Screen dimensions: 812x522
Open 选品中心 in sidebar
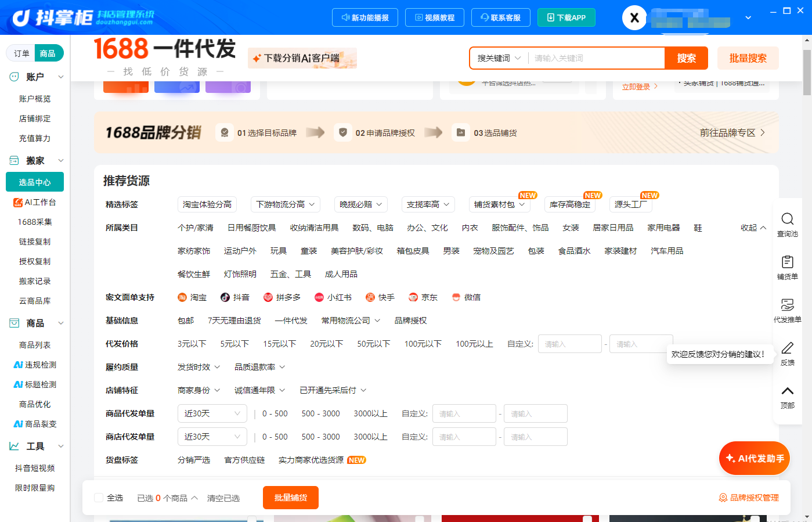tap(35, 182)
